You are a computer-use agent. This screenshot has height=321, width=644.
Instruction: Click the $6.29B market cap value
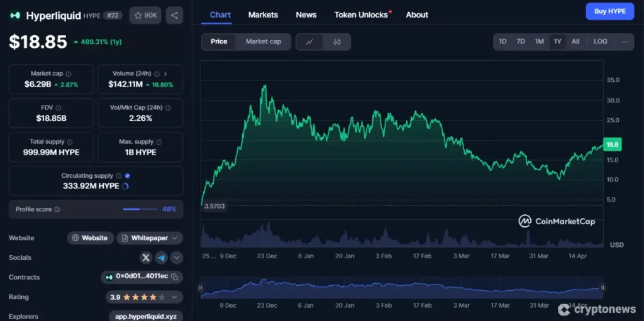click(x=37, y=85)
